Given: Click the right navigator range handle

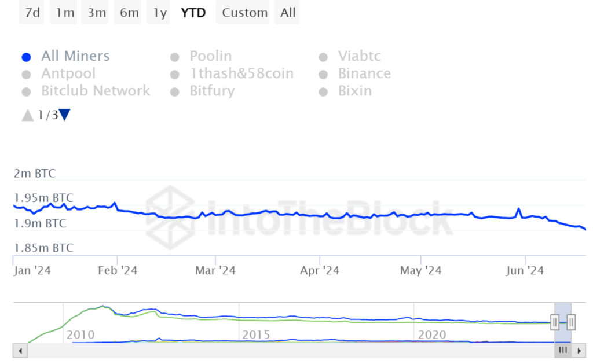Looking at the screenshot, I should (x=571, y=322).
